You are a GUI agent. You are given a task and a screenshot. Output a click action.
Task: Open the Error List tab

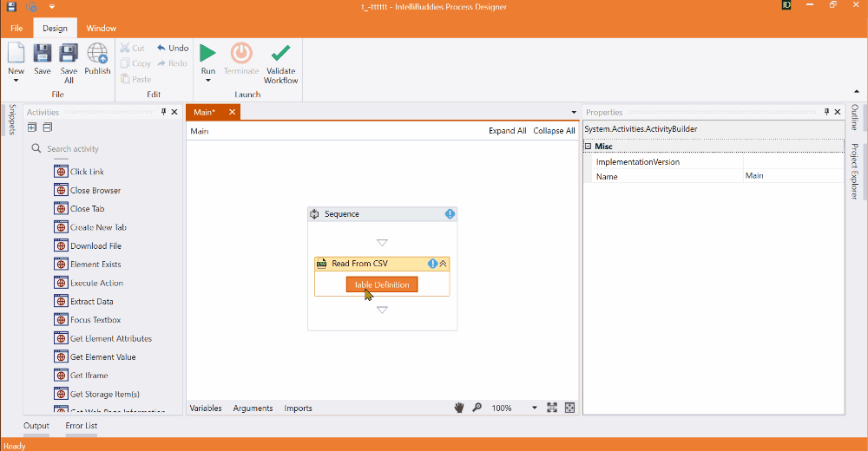tap(82, 426)
